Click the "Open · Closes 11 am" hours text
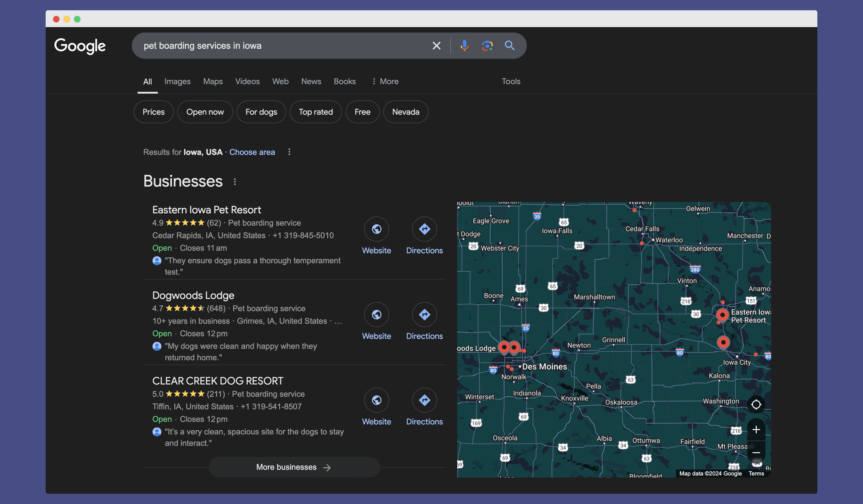Screen dimensions: 863x504 point(189,248)
